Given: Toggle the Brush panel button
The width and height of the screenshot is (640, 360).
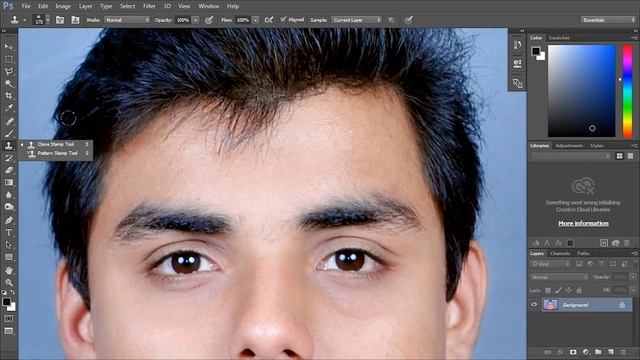Looking at the screenshot, I should click(60, 20).
